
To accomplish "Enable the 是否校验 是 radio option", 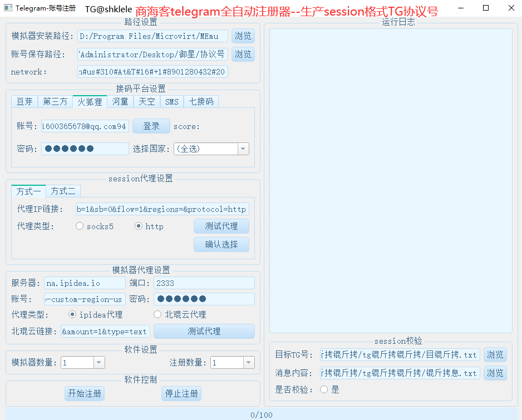I will 329,389.
